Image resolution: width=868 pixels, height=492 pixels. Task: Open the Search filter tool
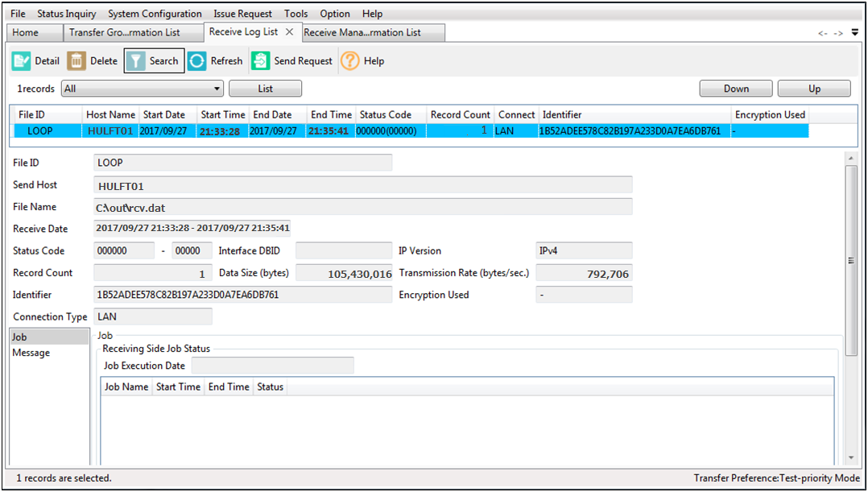pos(154,61)
